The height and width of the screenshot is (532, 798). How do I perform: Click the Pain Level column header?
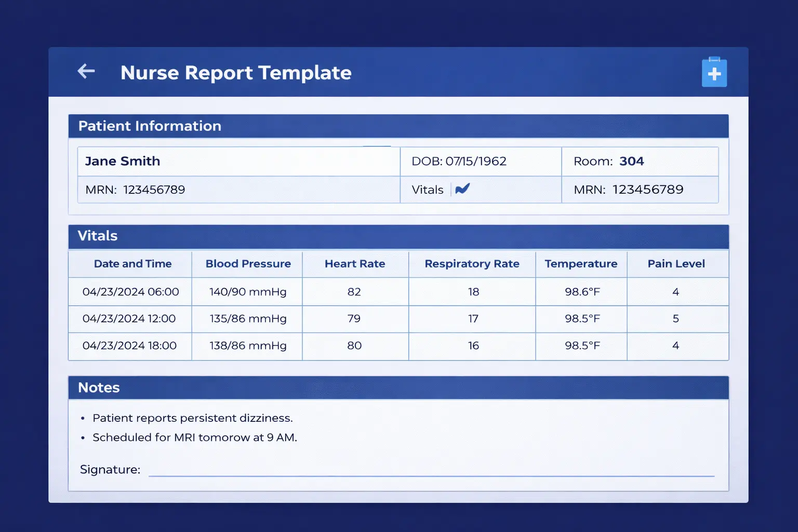click(x=676, y=264)
